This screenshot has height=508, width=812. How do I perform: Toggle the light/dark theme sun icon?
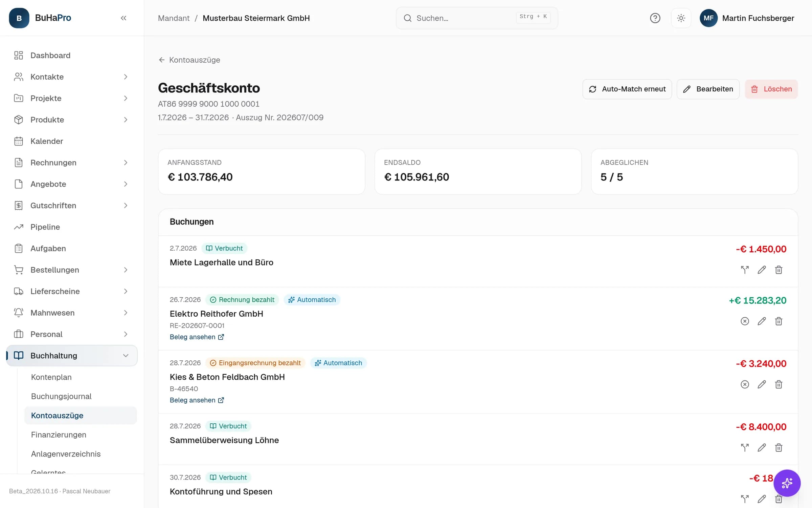681,18
